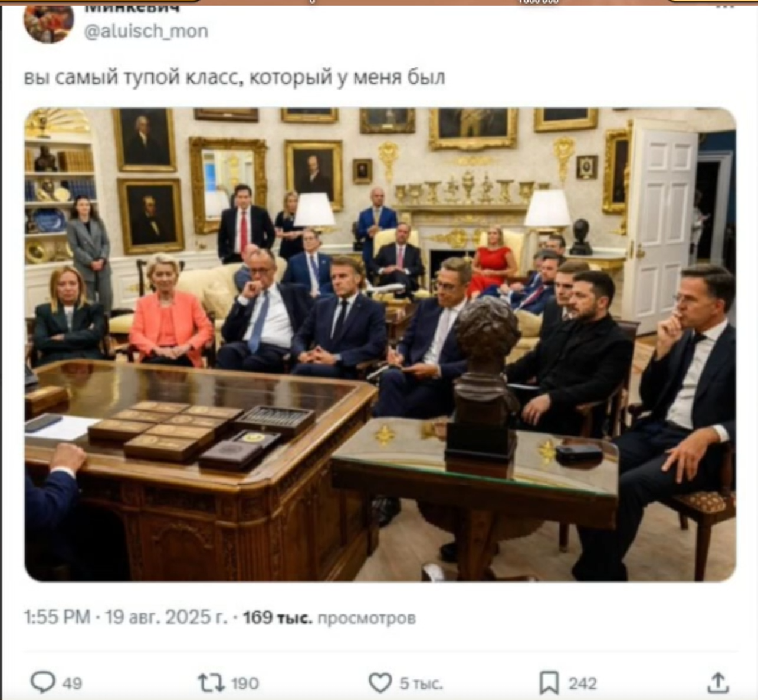Open the attached Oval Office photo
This screenshot has width=758, height=700.
380,344
